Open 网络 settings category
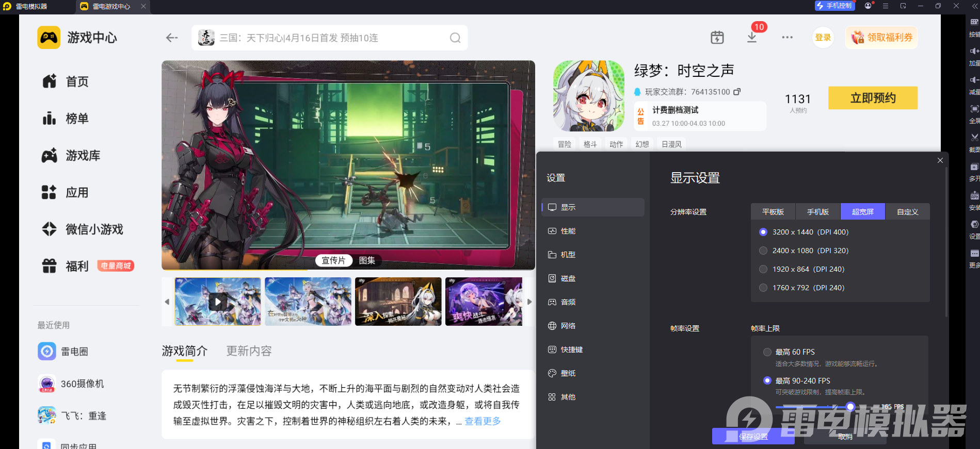 593,326
